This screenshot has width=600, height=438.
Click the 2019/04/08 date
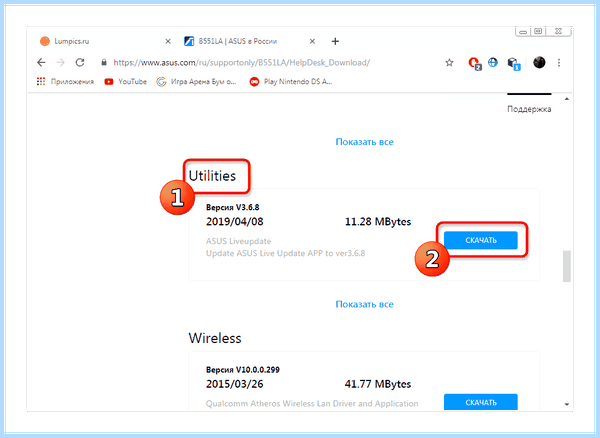point(235,221)
